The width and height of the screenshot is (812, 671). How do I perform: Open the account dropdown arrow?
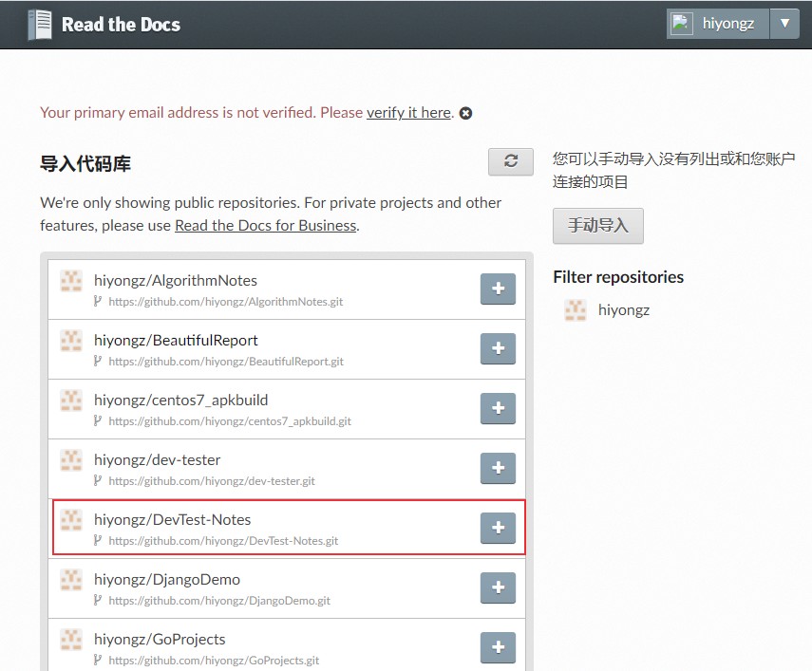786,23
